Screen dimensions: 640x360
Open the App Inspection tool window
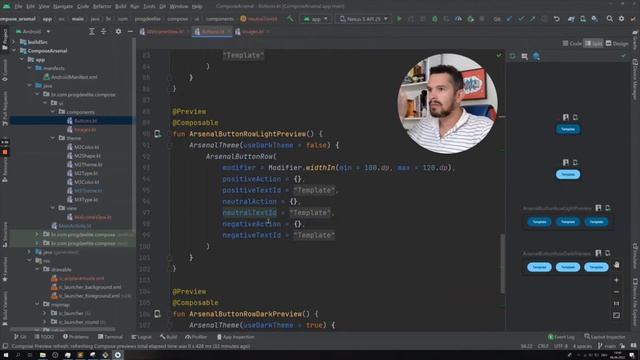[236, 337]
